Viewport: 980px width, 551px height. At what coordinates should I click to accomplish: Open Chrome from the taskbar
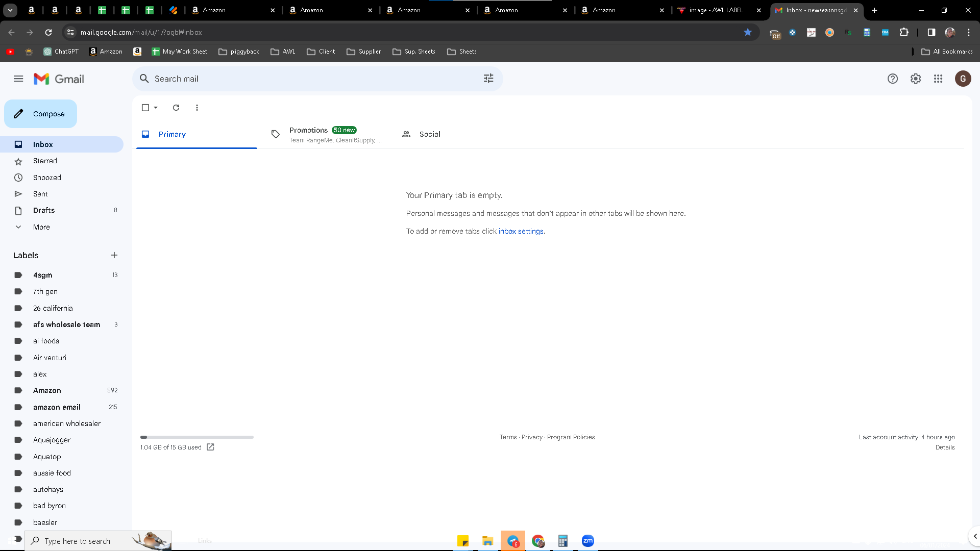538,541
